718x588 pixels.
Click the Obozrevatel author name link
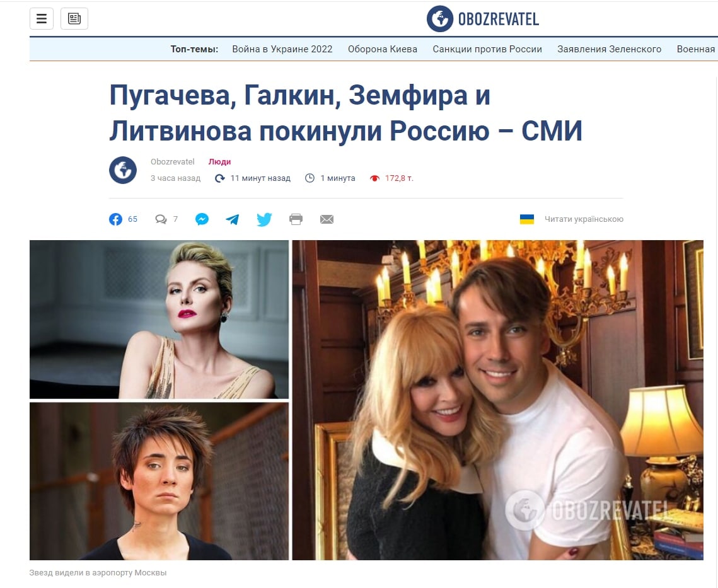(173, 162)
